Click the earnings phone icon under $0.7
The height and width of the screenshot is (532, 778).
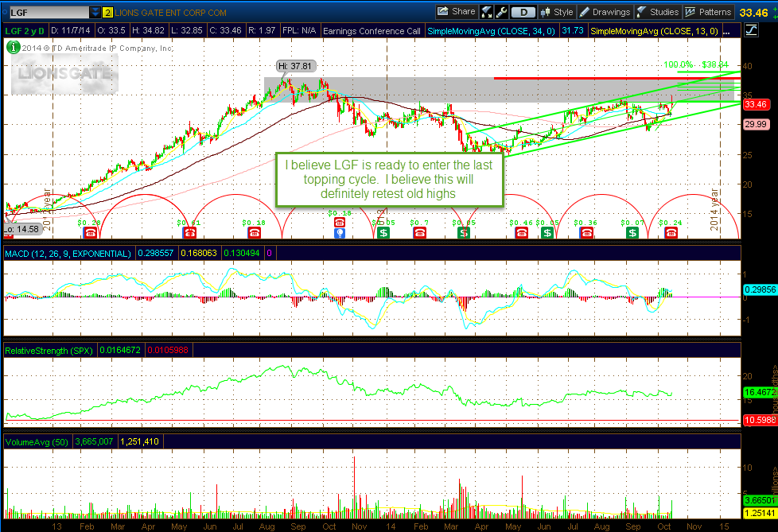click(420, 232)
